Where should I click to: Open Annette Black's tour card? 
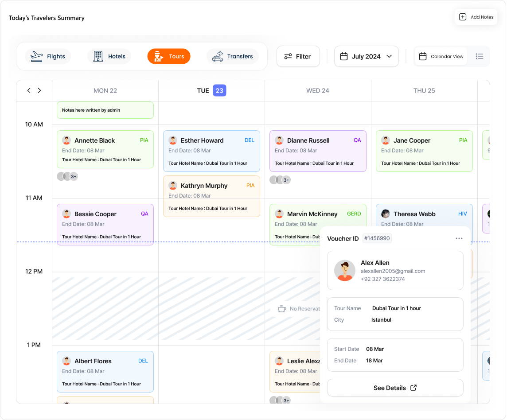[x=105, y=149]
